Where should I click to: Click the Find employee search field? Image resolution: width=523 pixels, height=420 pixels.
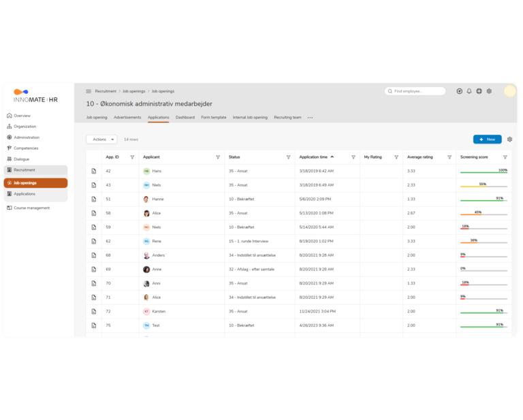[x=417, y=91]
